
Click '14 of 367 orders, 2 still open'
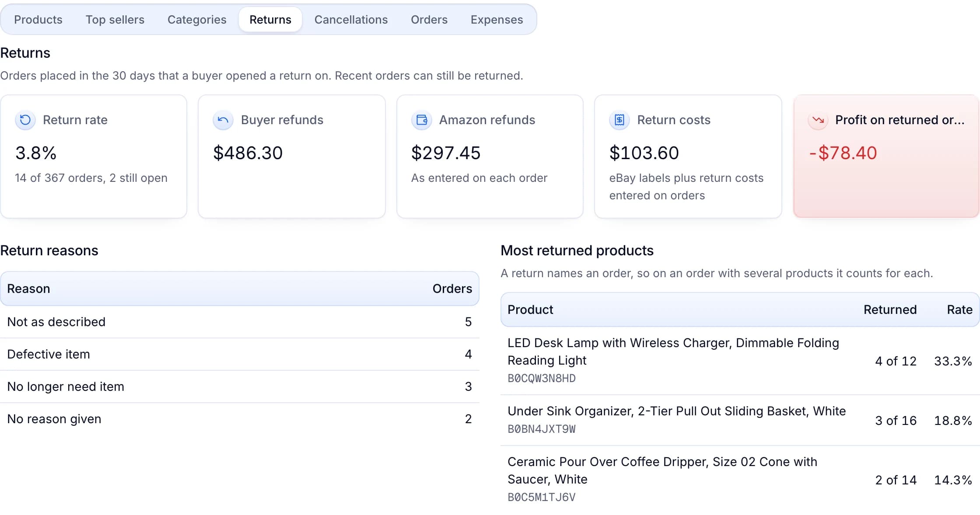(x=91, y=178)
